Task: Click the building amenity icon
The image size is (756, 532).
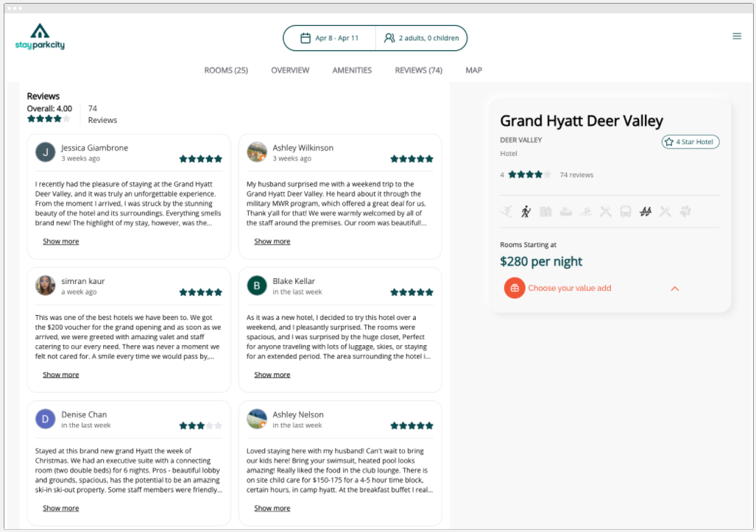Action: 545,211
